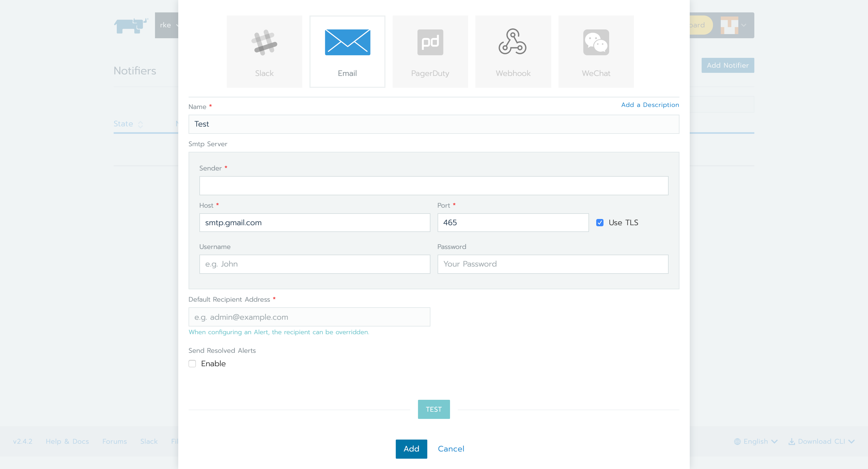The width and height of the screenshot is (868, 469).
Task: Open Forums footer link
Action: click(114, 441)
